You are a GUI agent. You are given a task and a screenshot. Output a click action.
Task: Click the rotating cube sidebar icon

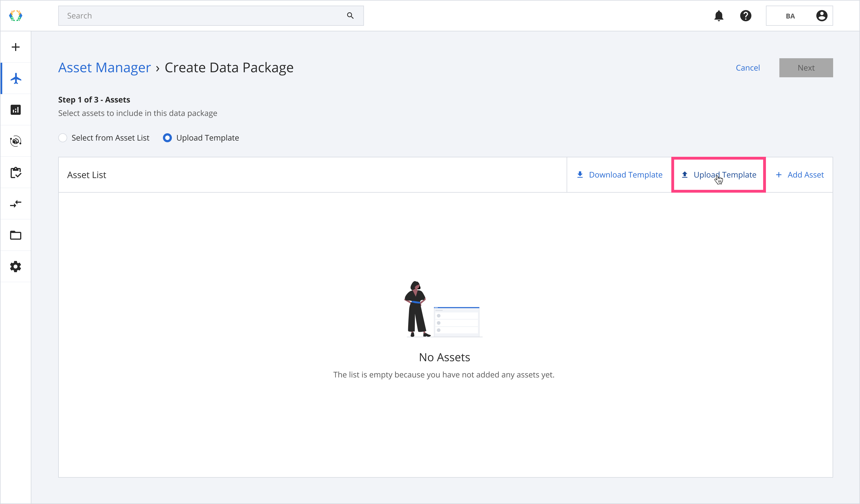pyautogui.click(x=16, y=141)
